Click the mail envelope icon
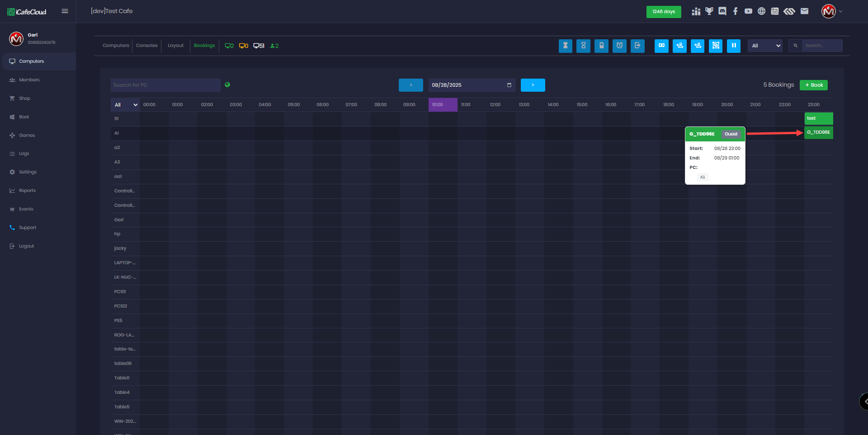Image resolution: width=868 pixels, height=435 pixels. tap(804, 11)
